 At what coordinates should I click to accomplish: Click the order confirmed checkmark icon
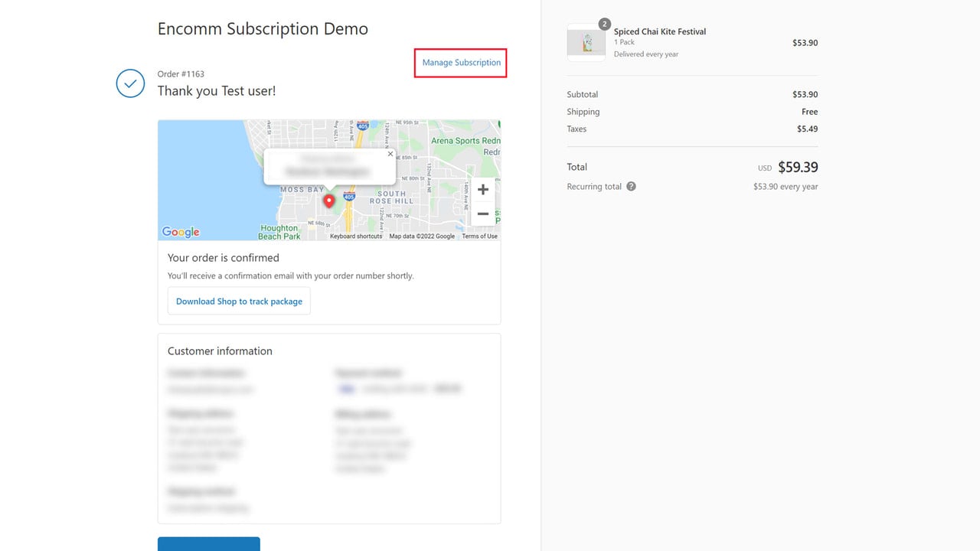(130, 83)
